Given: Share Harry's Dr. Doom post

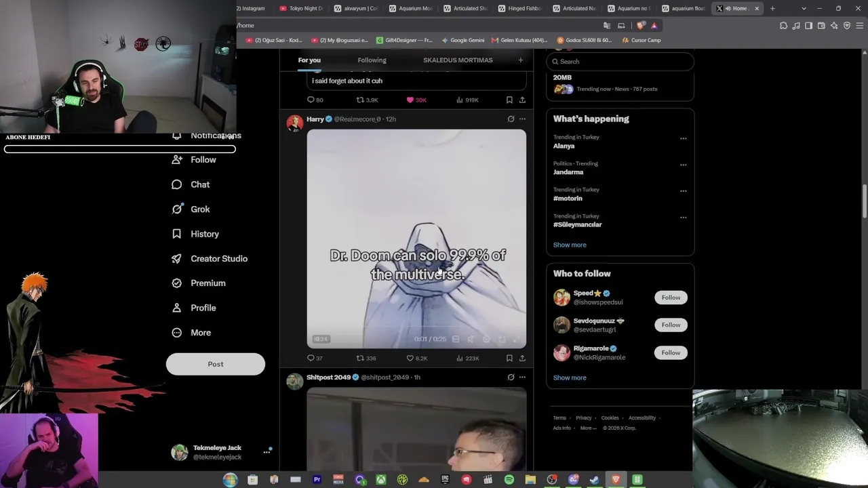Looking at the screenshot, I should tap(522, 358).
